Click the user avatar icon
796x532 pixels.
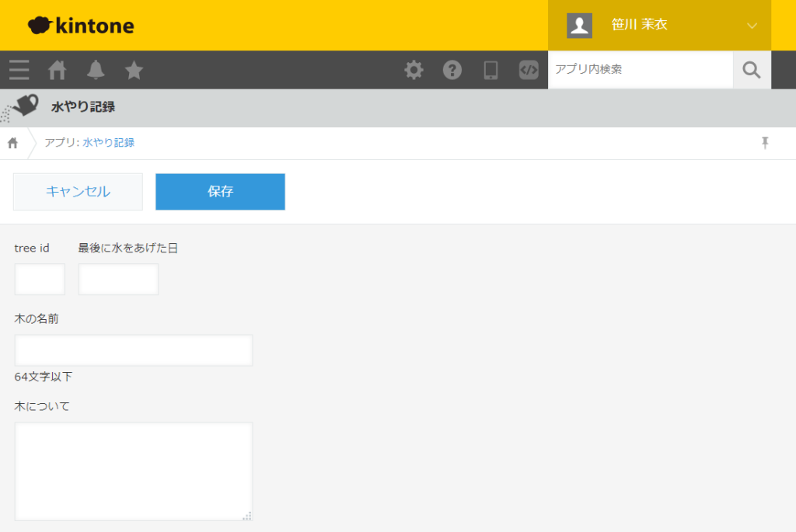click(x=579, y=26)
